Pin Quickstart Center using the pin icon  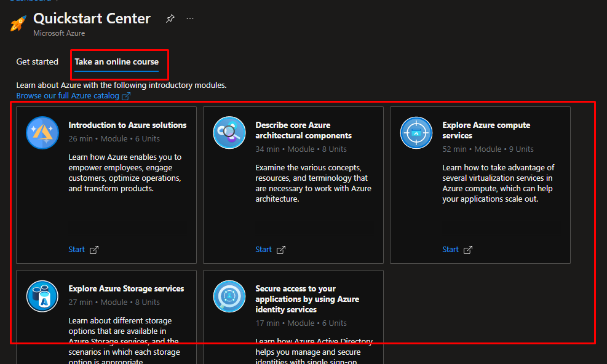[x=170, y=19]
